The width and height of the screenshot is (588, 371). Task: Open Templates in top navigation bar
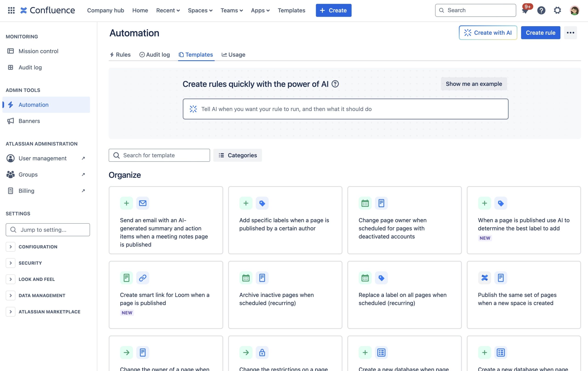pos(291,10)
